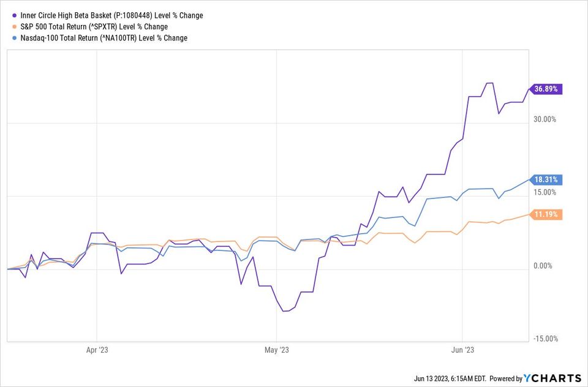Click the 11.19% orange value tag
The image size is (588, 387).
[x=546, y=214]
